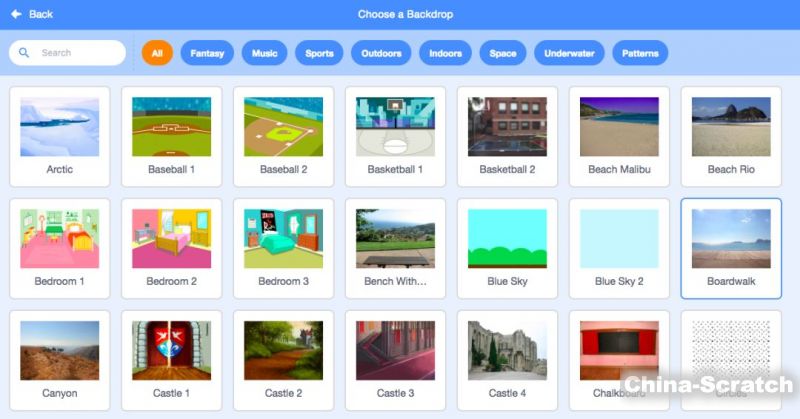Image resolution: width=800 pixels, height=419 pixels.
Task: Filter backdrops by Outdoors
Action: coord(381,53)
